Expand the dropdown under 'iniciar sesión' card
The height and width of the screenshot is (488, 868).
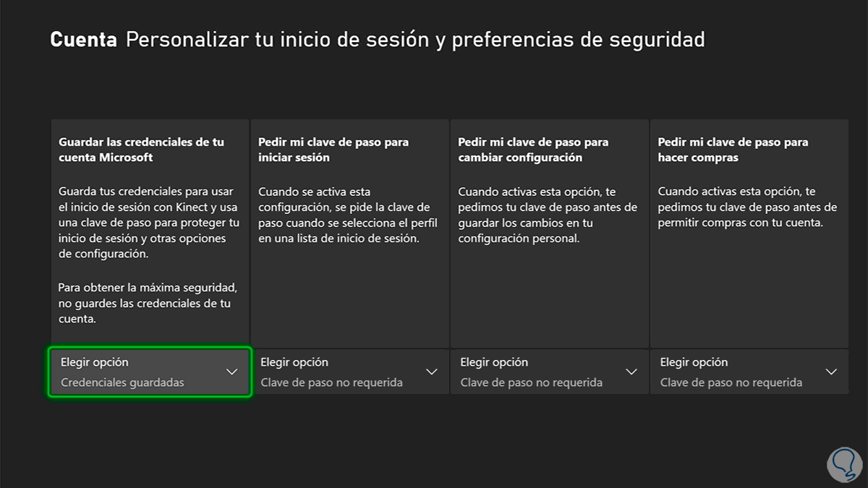point(349,372)
